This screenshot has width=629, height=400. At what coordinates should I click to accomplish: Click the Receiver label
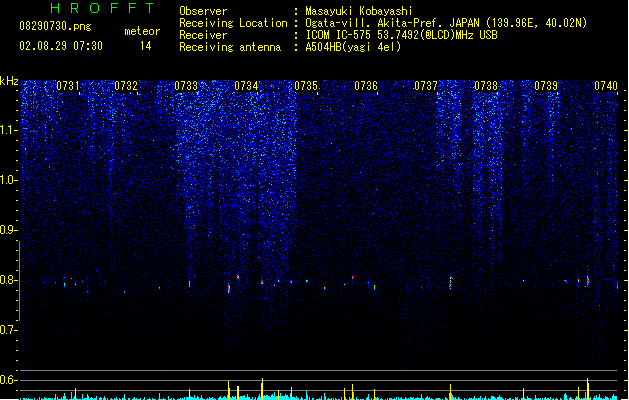[x=203, y=35]
